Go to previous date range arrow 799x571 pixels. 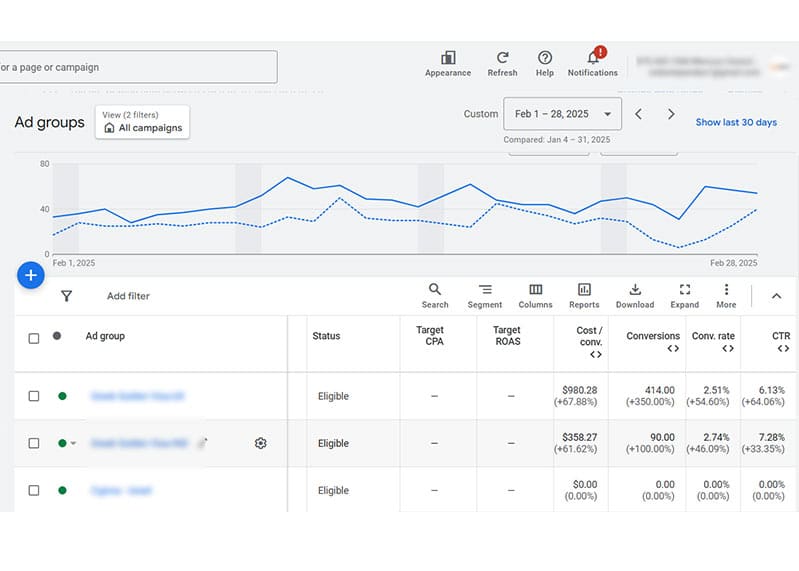click(x=638, y=114)
